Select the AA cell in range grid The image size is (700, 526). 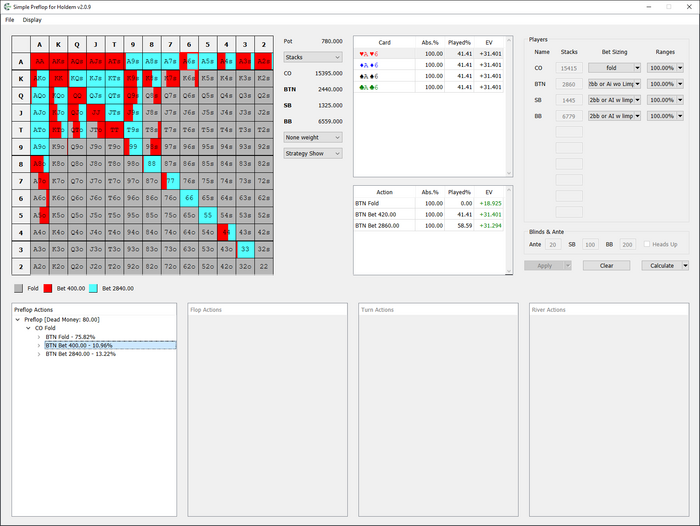40,62
